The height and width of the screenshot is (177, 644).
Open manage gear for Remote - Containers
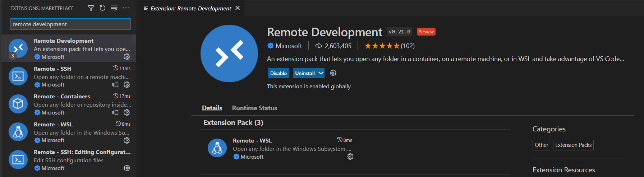click(x=127, y=112)
